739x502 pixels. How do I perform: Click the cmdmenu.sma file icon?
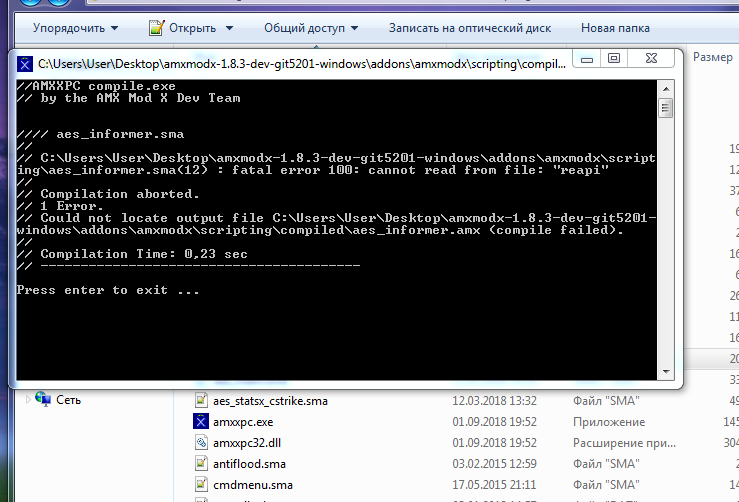(x=201, y=484)
